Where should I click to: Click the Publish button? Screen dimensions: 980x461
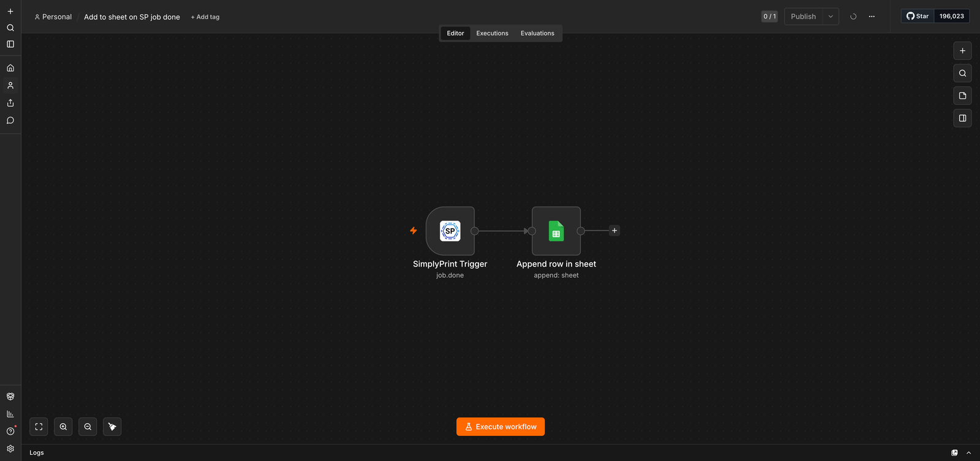(803, 17)
